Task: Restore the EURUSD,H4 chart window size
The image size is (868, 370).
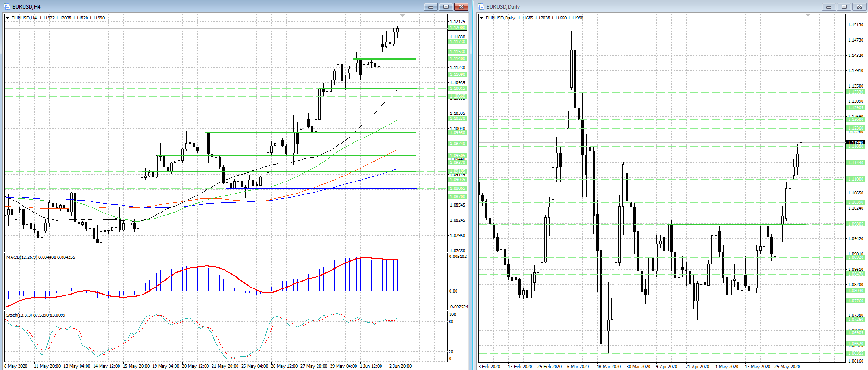Action: coord(446,6)
